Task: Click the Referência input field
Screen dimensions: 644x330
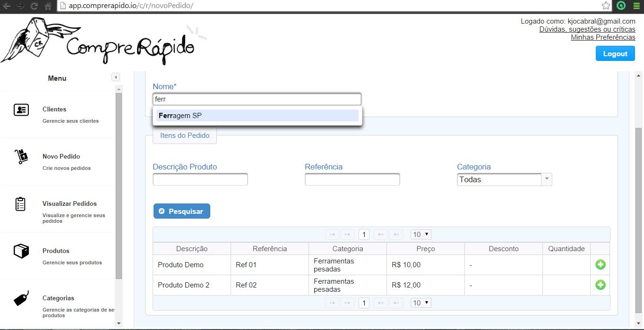Action: click(352, 179)
